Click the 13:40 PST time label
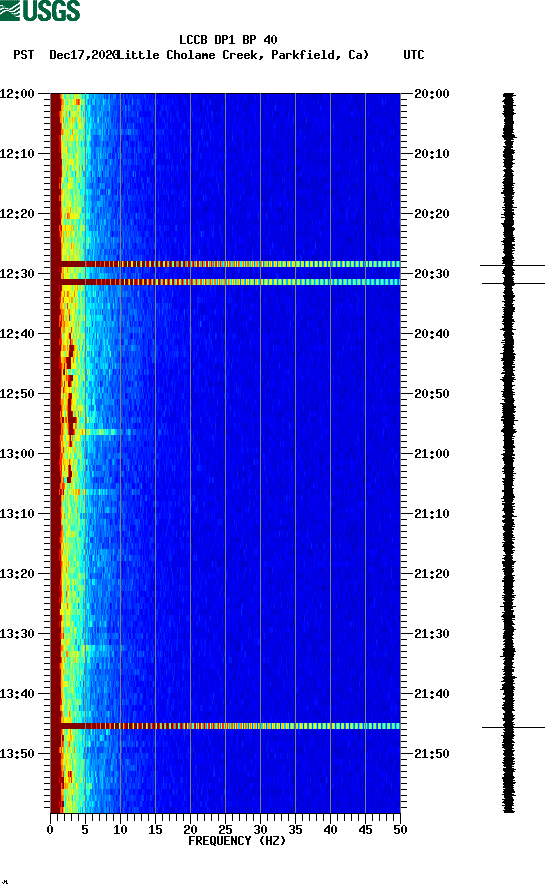This screenshot has width=552, height=893. pyautogui.click(x=17, y=694)
